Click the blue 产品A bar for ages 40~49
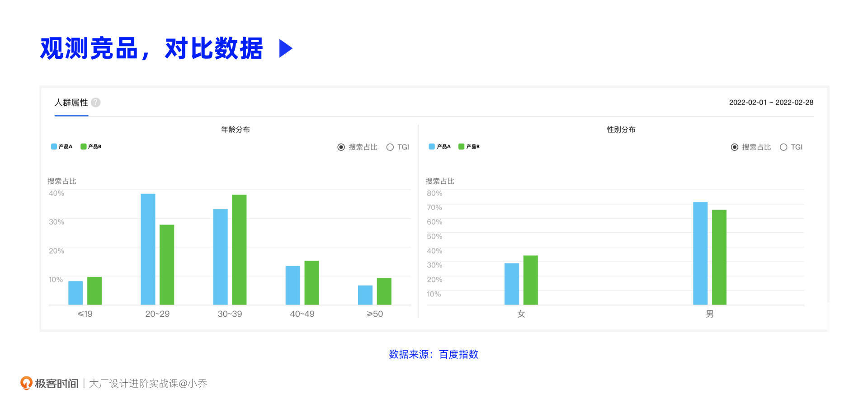This screenshot has width=868, height=403. (x=292, y=285)
